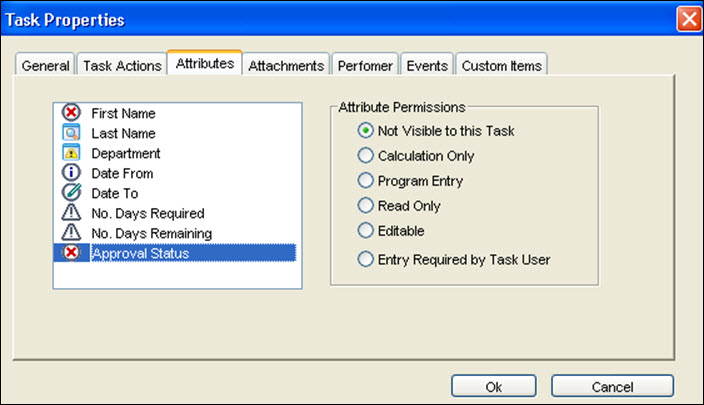Select Not Visible to this Task option
The image size is (704, 405).
coord(365,131)
